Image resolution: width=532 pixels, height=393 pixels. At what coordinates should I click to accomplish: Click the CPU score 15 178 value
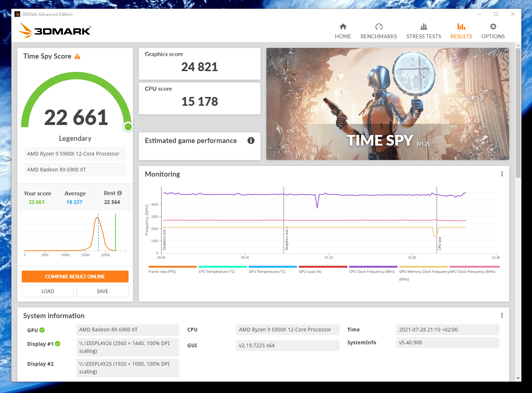199,102
